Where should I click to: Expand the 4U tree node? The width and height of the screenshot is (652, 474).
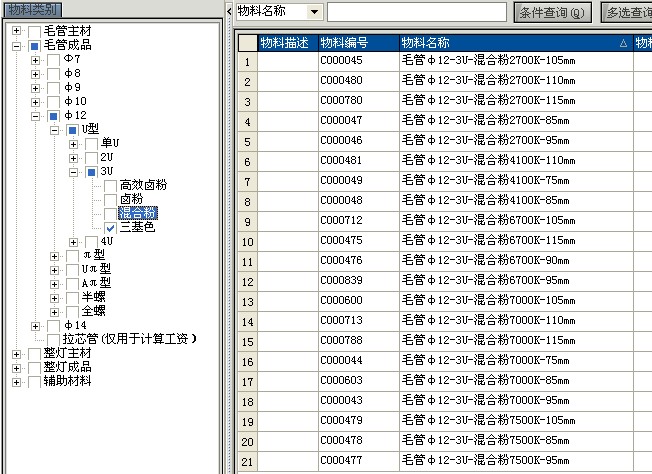[74, 242]
